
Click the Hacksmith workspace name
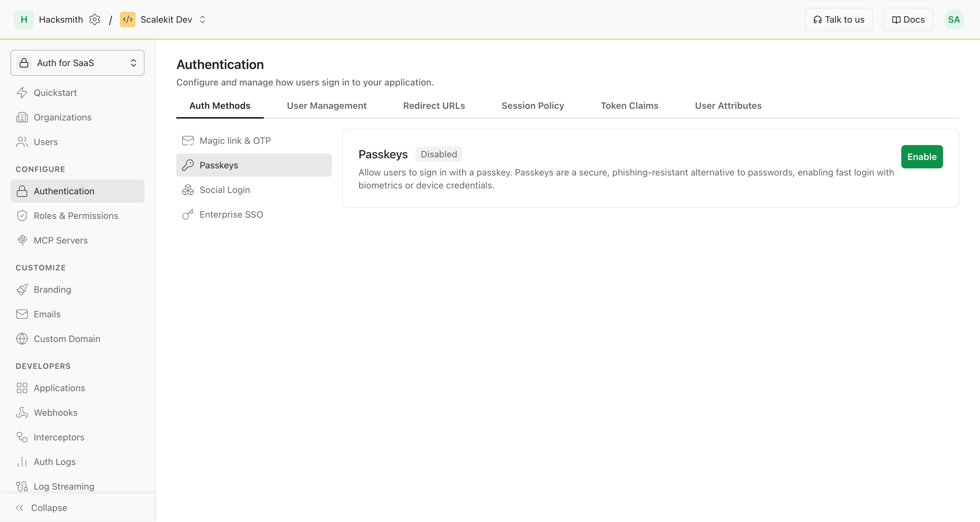61,19
